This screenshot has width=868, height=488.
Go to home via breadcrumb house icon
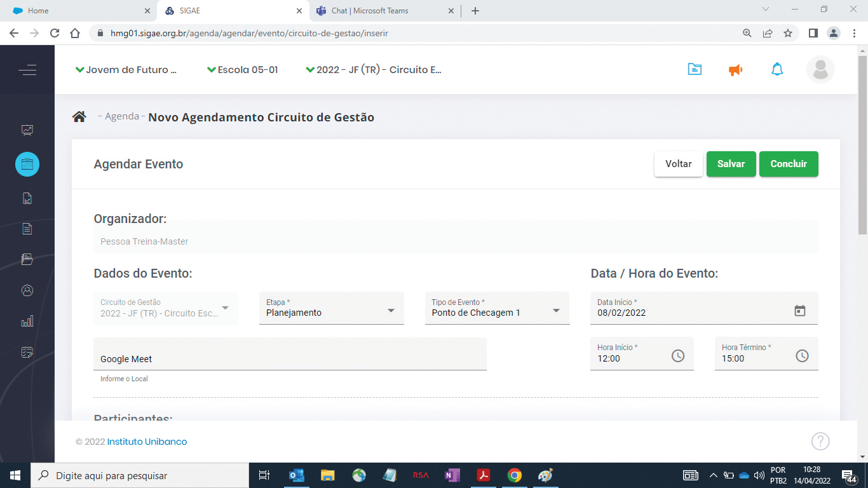(x=79, y=117)
